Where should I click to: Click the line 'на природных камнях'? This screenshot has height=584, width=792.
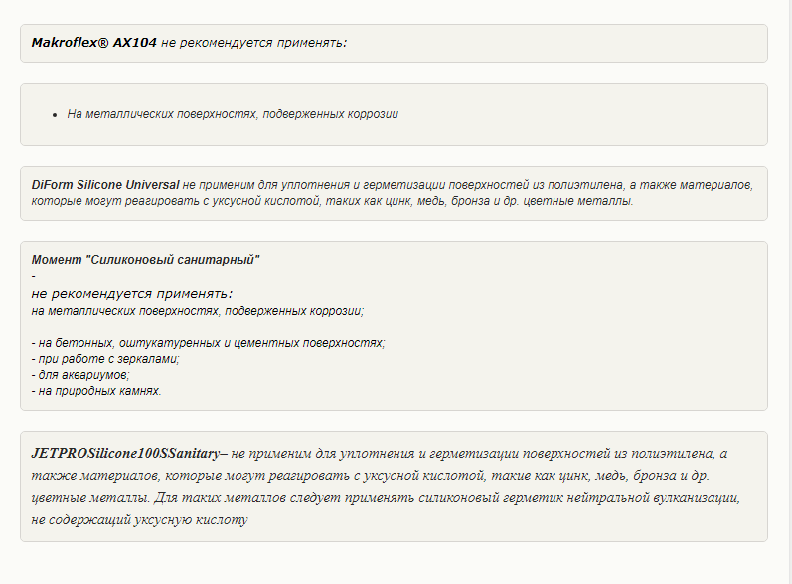(x=96, y=391)
